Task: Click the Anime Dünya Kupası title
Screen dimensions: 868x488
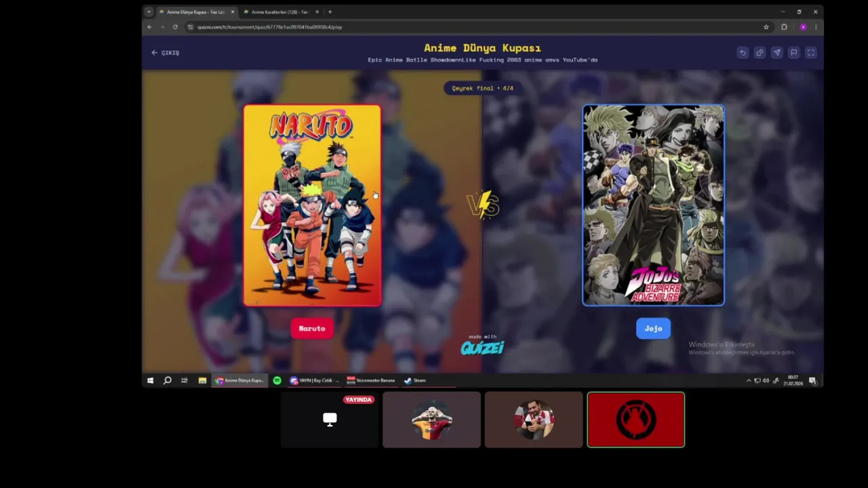Action: coord(482,47)
